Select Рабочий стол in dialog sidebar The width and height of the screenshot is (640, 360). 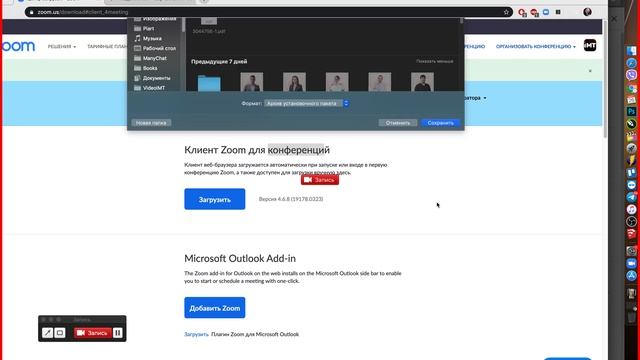click(155, 48)
